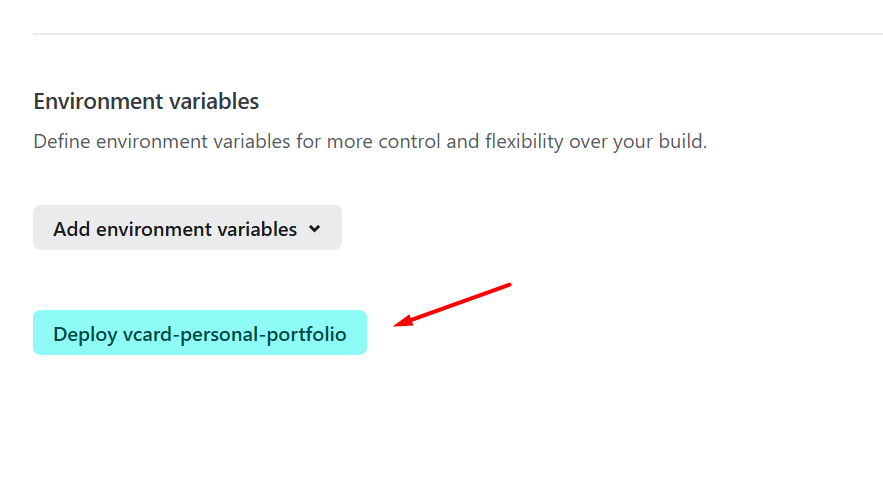Expand environment variable options menu
This screenshot has height=478, width=883.
coord(187,228)
